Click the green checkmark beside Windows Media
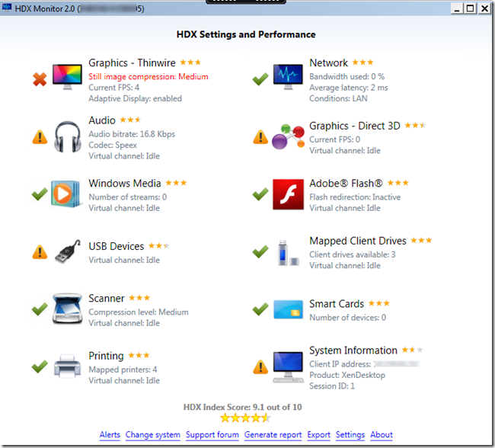Viewport: 495px width, 448px height. [40, 194]
